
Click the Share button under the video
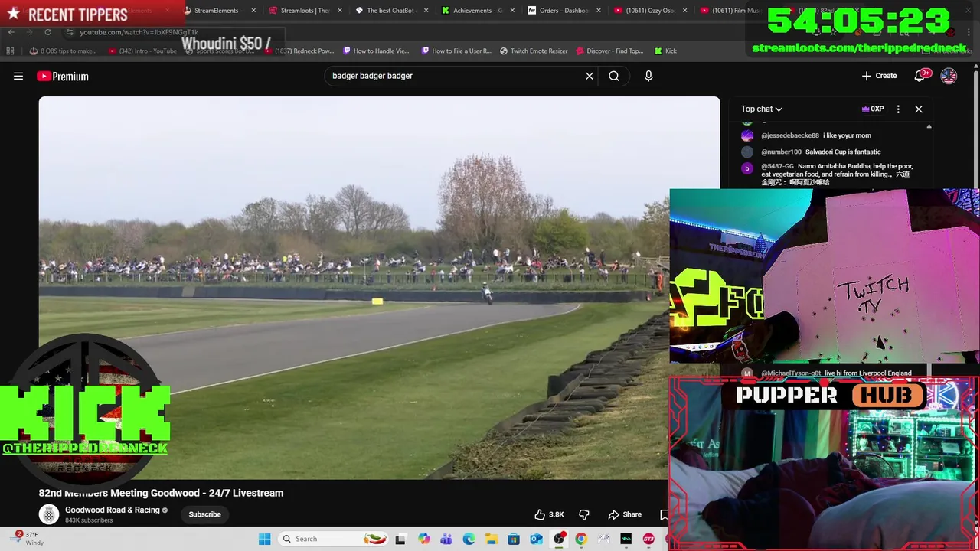(625, 514)
